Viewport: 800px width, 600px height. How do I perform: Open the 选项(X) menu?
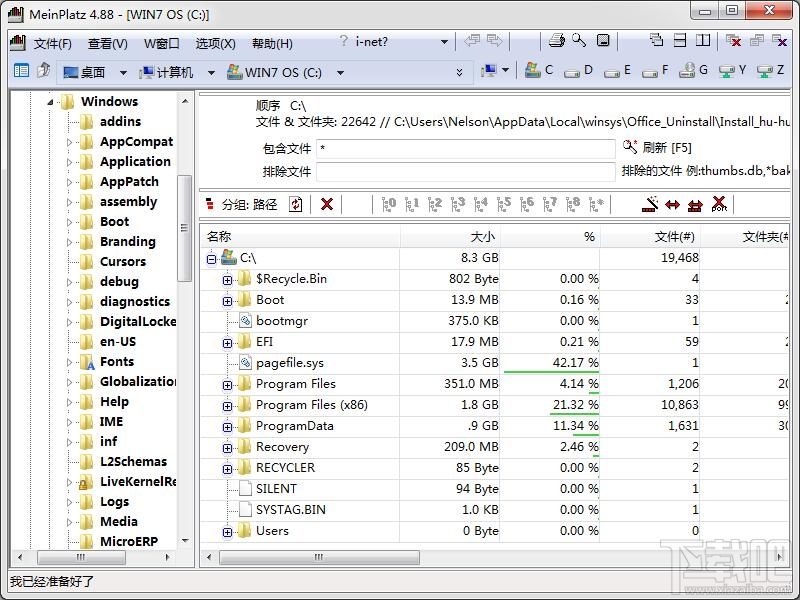[215, 43]
